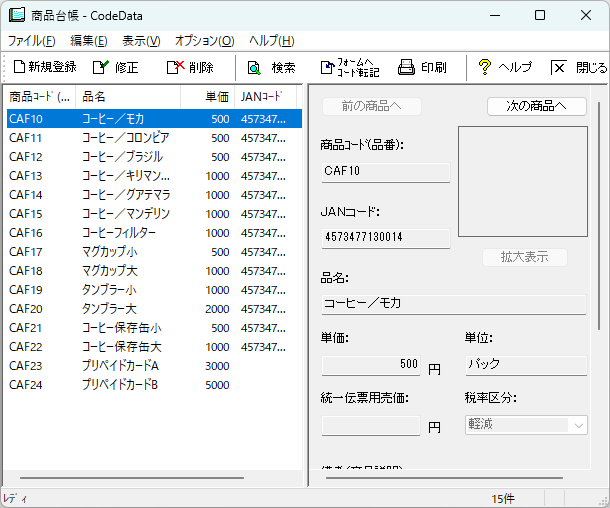Viewport: 610px width, 508px height.
Task: Click the empty product image box
Action: (522, 181)
